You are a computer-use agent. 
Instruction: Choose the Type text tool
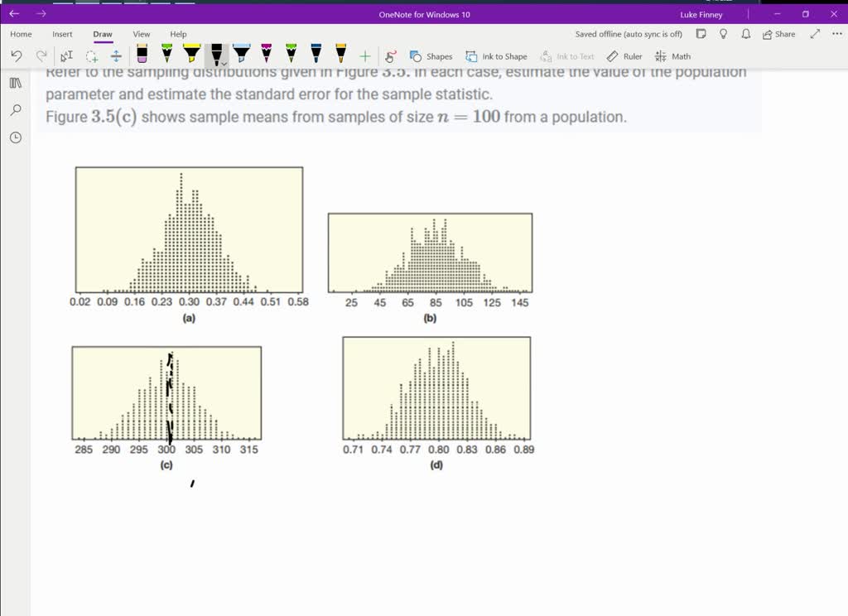(x=65, y=55)
